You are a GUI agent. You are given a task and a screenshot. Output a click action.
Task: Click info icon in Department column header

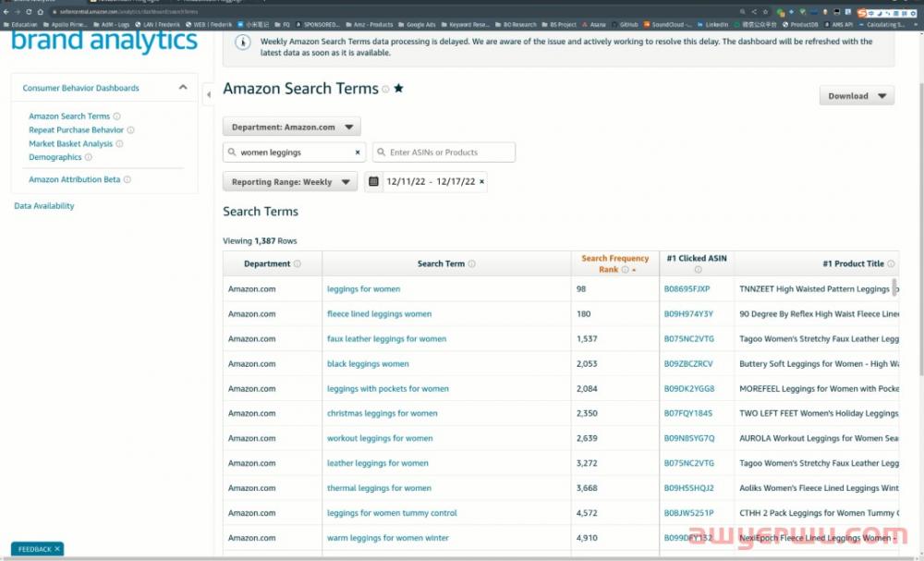click(298, 264)
